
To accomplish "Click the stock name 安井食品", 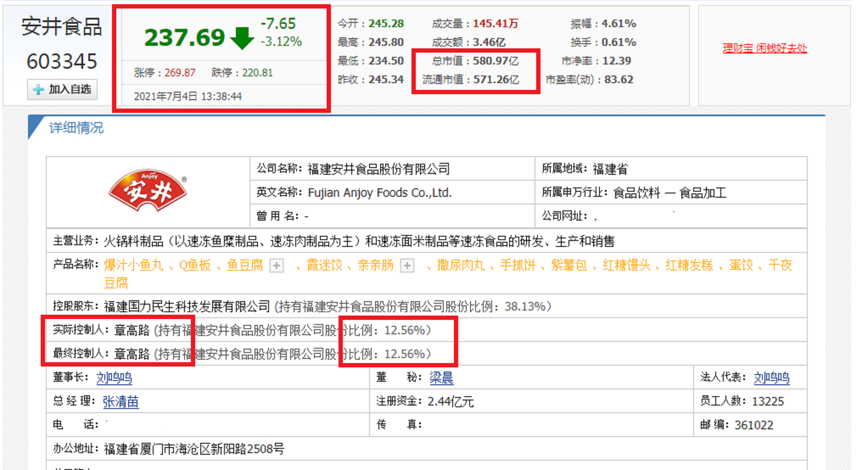I will tap(62, 27).
